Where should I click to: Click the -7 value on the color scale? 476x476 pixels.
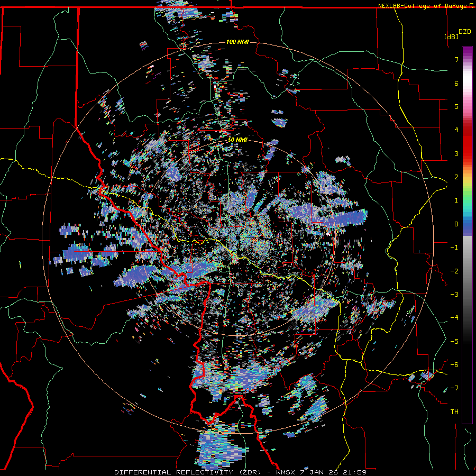[x=454, y=388]
